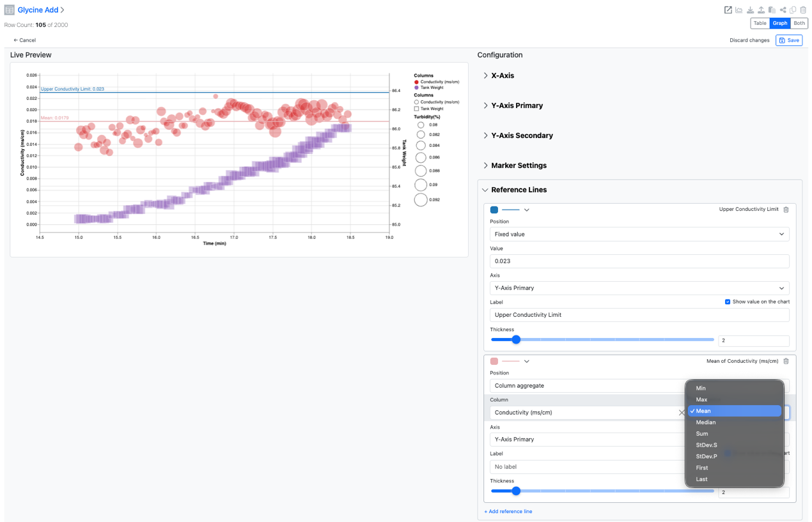Click the Mean: 0.0179 label on chart
The width and height of the screenshot is (812, 522).
[55, 118]
